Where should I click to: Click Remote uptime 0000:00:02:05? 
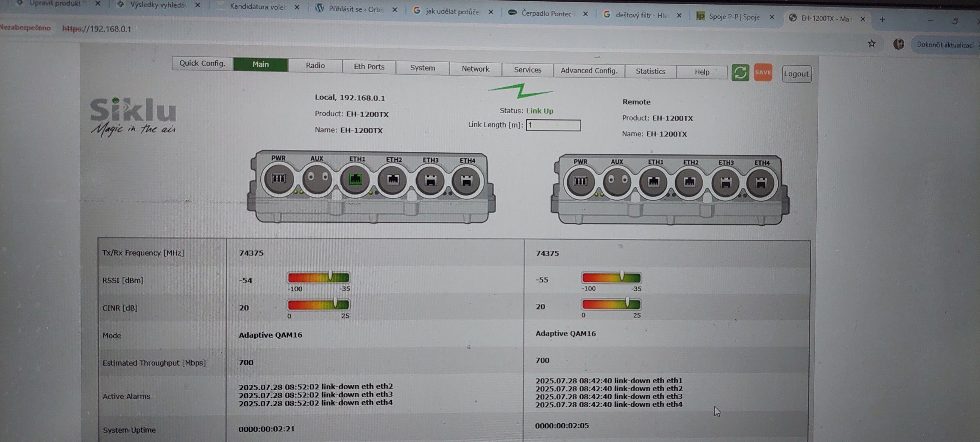pyautogui.click(x=562, y=425)
